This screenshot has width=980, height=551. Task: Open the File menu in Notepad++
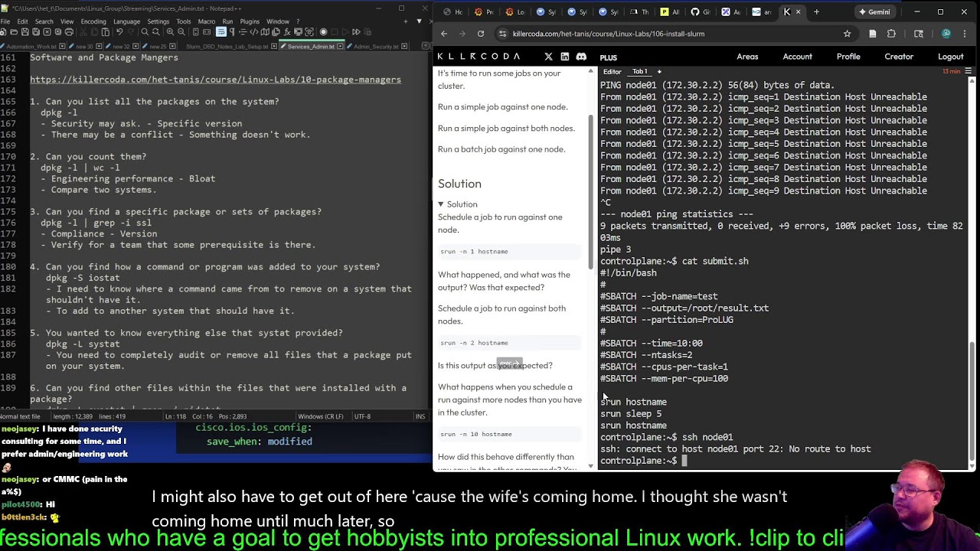(5, 21)
